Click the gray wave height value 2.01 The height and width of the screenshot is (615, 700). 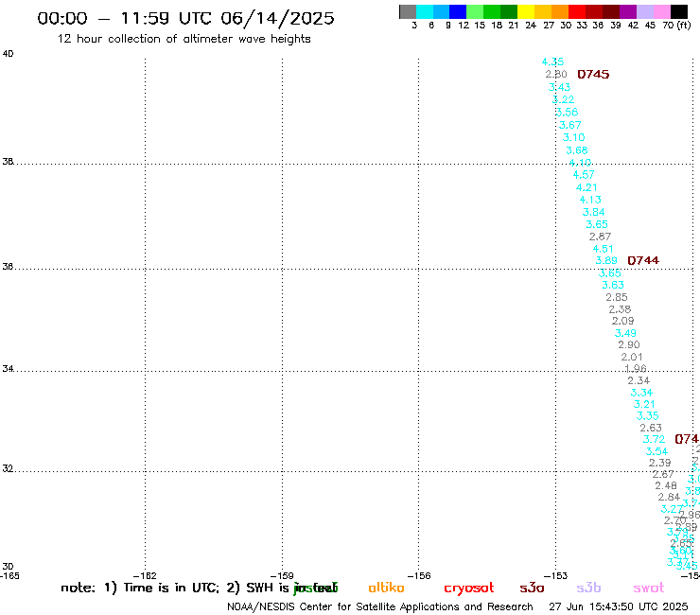tap(632, 357)
